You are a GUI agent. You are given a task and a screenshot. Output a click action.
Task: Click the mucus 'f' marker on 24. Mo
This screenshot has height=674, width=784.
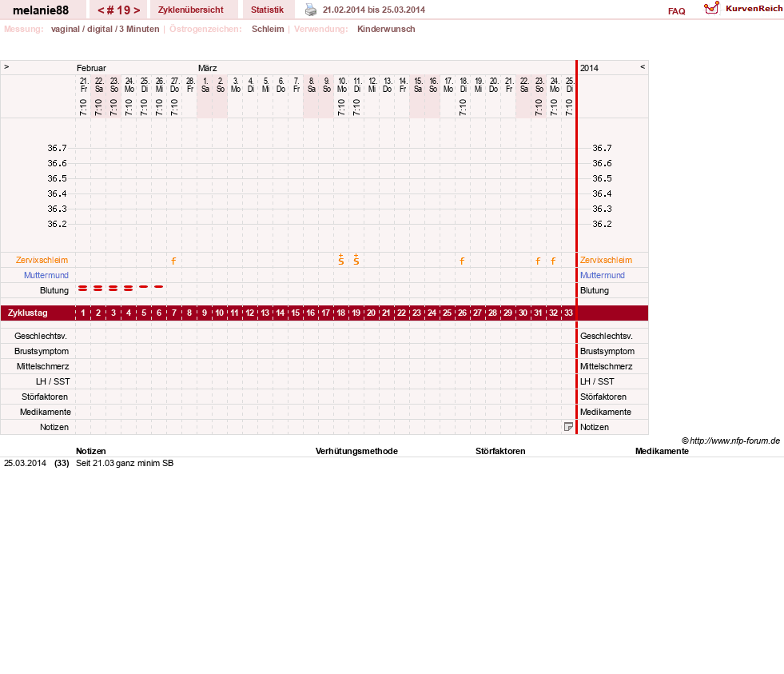(553, 261)
